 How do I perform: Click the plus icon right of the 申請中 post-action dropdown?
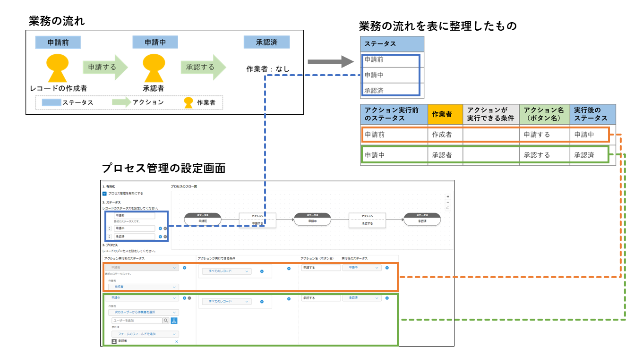[387, 268]
